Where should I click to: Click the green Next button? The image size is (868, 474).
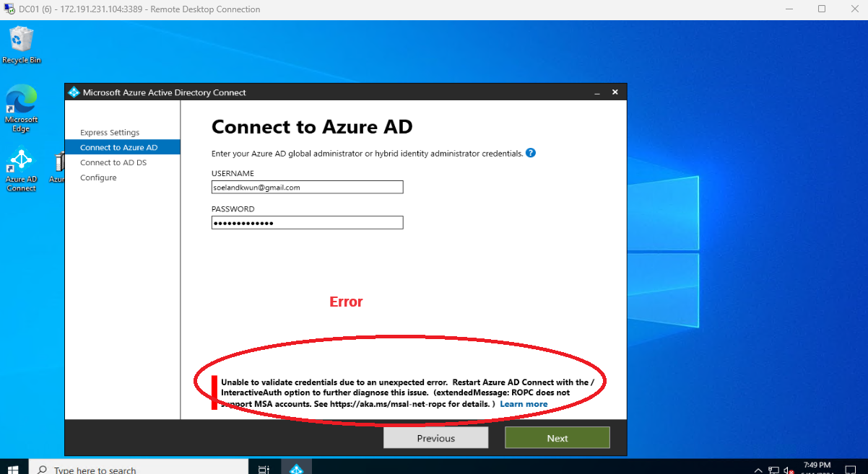(x=557, y=438)
